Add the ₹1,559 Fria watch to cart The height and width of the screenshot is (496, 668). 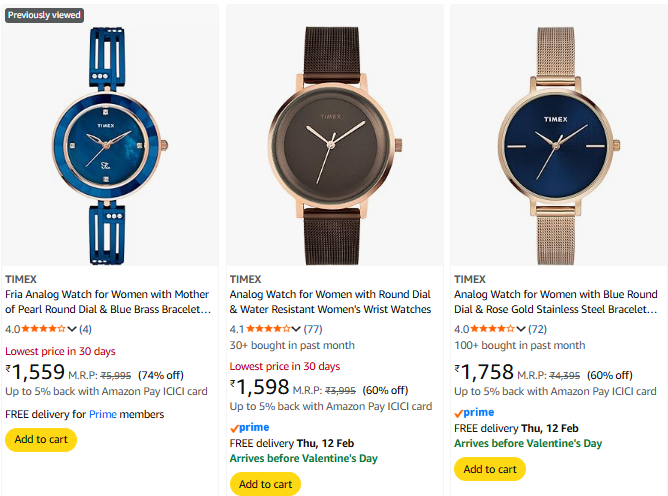point(41,439)
